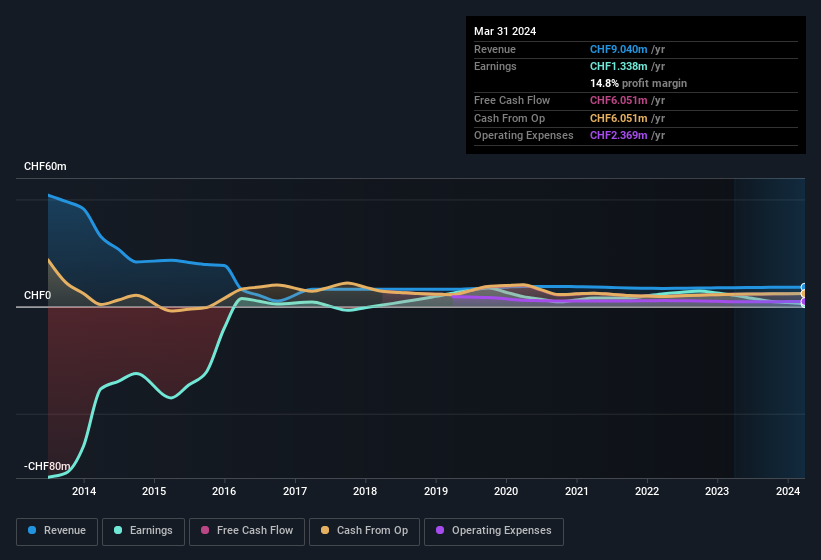Click the blue Revenue legend dot
The image size is (821, 560).
click(x=33, y=530)
